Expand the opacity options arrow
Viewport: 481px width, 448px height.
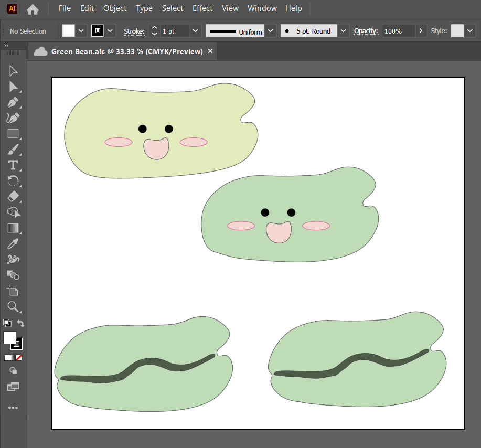pyautogui.click(x=421, y=30)
